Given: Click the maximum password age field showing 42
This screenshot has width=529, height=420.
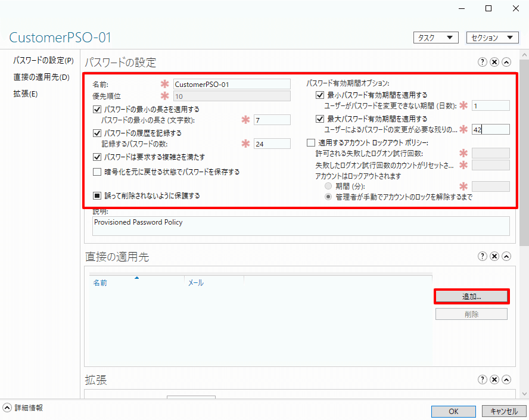Looking at the screenshot, I should point(490,129).
